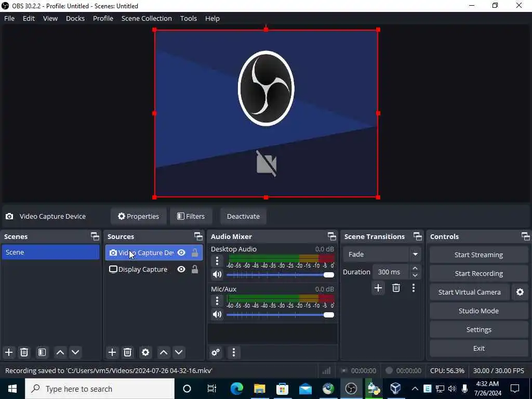Open Task View on the taskbar
The image size is (532, 399).
coord(212,389)
